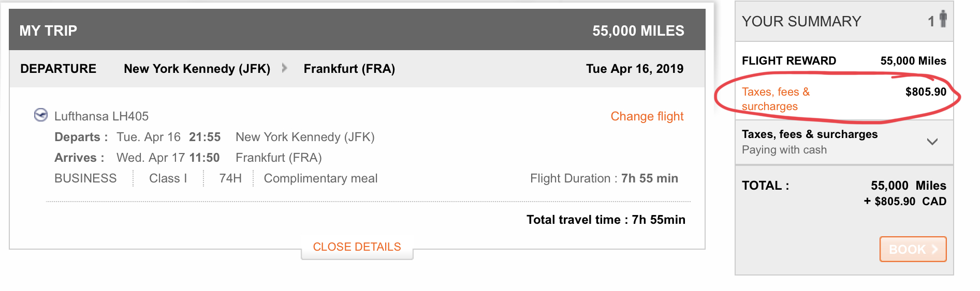Viewport: 980px width, 291px height.
Task: Click the Change flight link
Action: tap(647, 116)
